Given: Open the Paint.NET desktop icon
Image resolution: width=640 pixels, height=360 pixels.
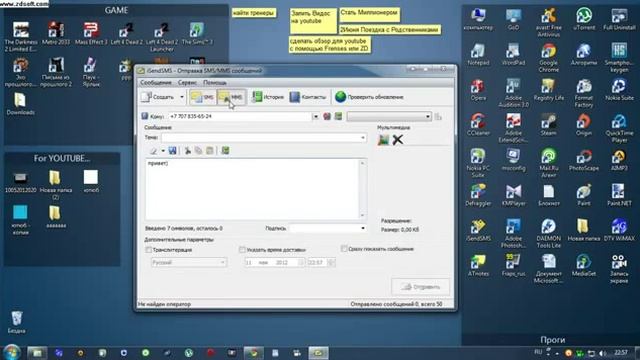Looking at the screenshot, I should tap(619, 195).
